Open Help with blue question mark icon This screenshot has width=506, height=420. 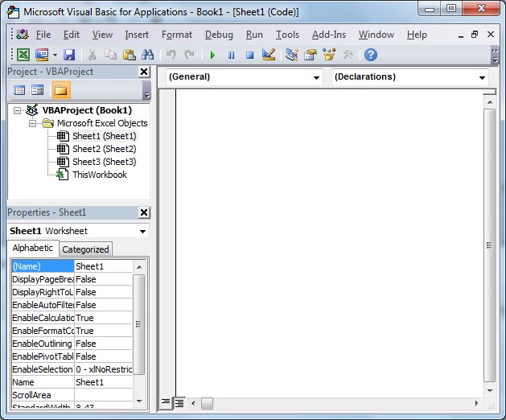point(371,55)
